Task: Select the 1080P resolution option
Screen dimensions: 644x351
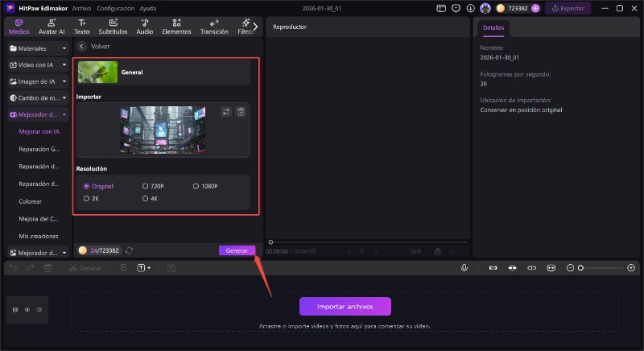Action: [x=205, y=186]
